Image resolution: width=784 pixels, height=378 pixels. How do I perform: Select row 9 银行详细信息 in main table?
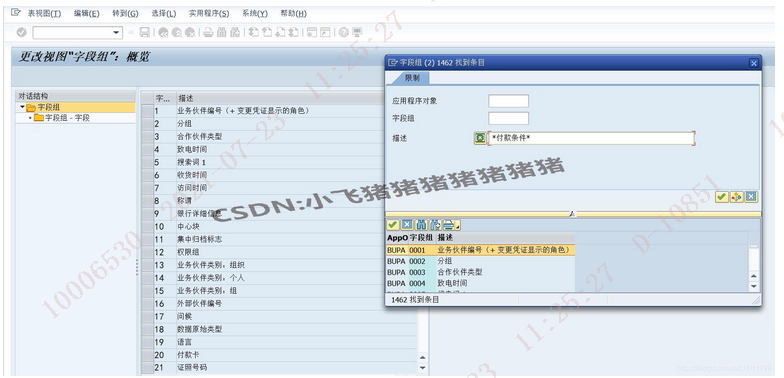pyautogui.click(x=279, y=214)
